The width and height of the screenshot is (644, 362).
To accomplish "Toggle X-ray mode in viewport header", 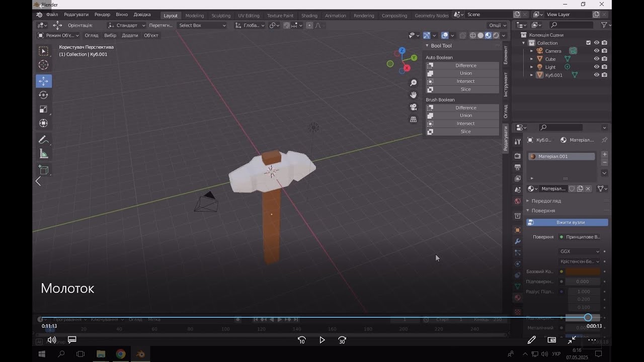I will point(462,35).
